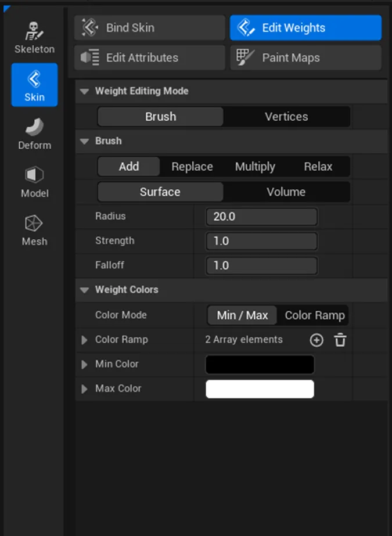Viewport: 392px width, 536px height.
Task: Open the Skeleton editing mode
Action: coord(34,37)
